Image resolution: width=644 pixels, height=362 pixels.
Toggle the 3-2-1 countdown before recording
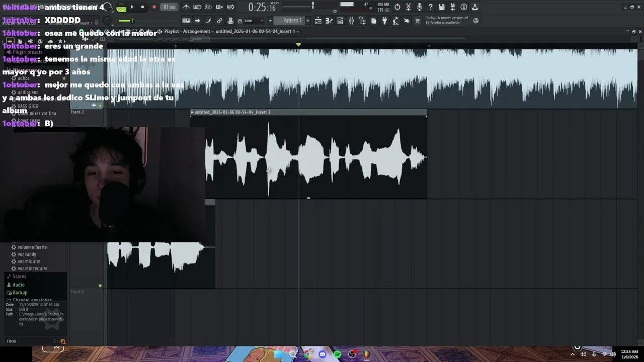pyautogui.click(x=208, y=7)
